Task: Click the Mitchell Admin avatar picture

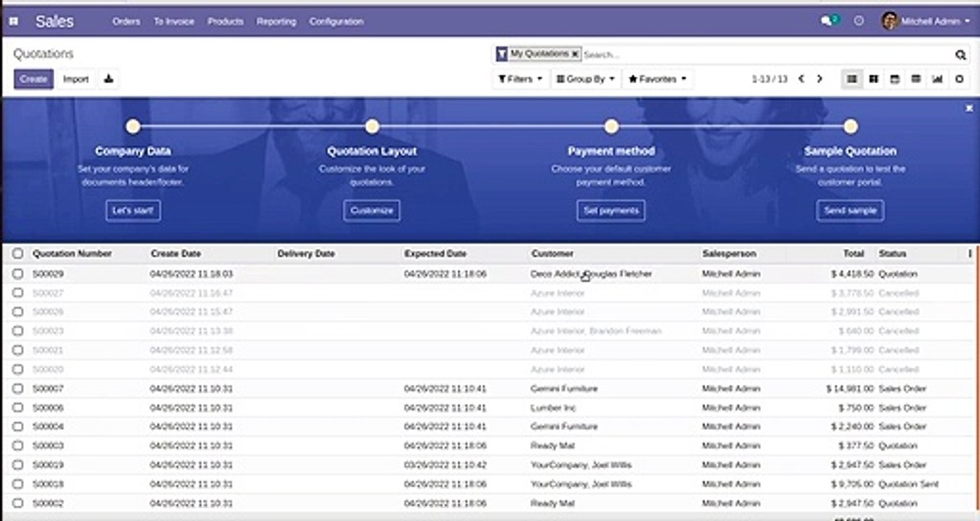Action: [890, 21]
